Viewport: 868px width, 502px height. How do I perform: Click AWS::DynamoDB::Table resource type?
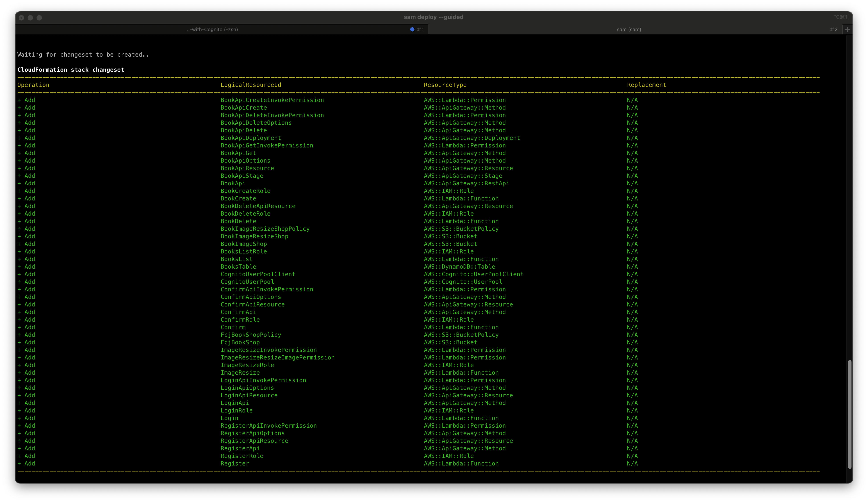pos(459,267)
